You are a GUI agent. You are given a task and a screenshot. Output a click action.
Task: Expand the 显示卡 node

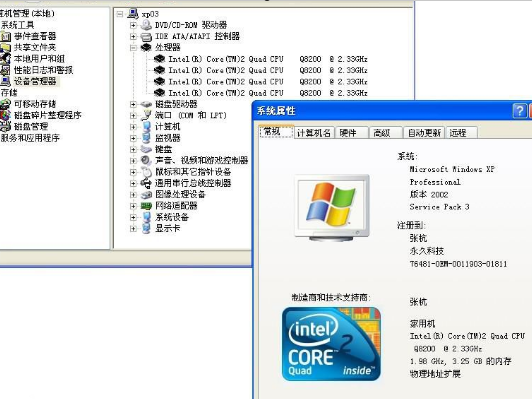133,229
